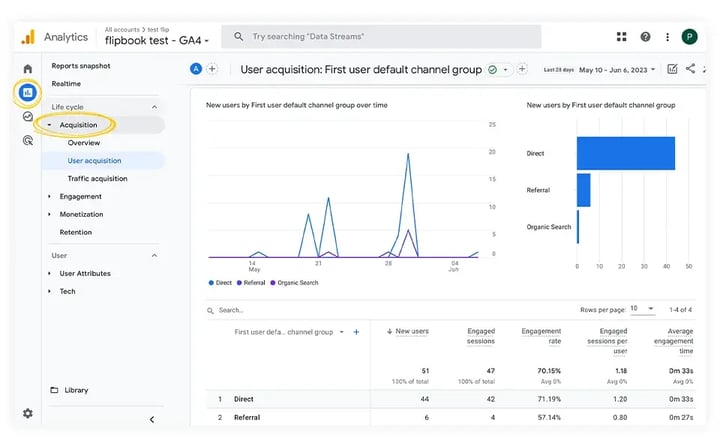Sort by Average engagement time column

point(674,341)
